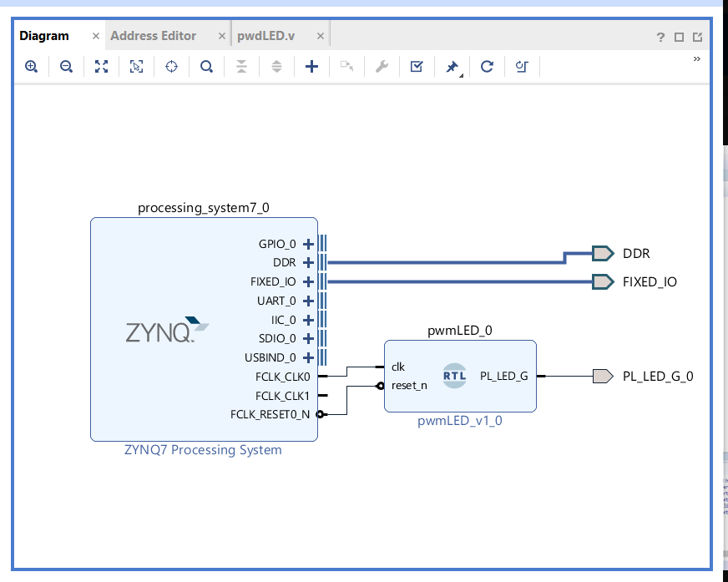Click the Validate Design checkmark icon
The height and width of the screenshot is (582, 728).
pos(417,67)
